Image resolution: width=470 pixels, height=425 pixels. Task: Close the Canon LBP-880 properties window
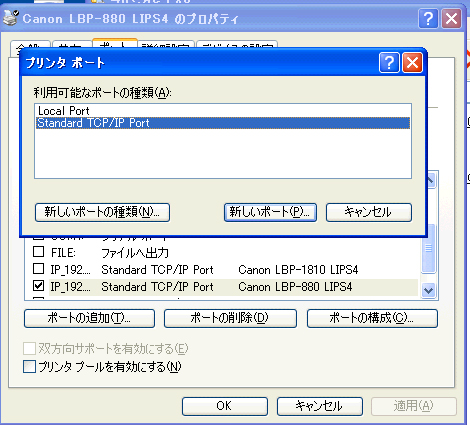tap(452, 18)
